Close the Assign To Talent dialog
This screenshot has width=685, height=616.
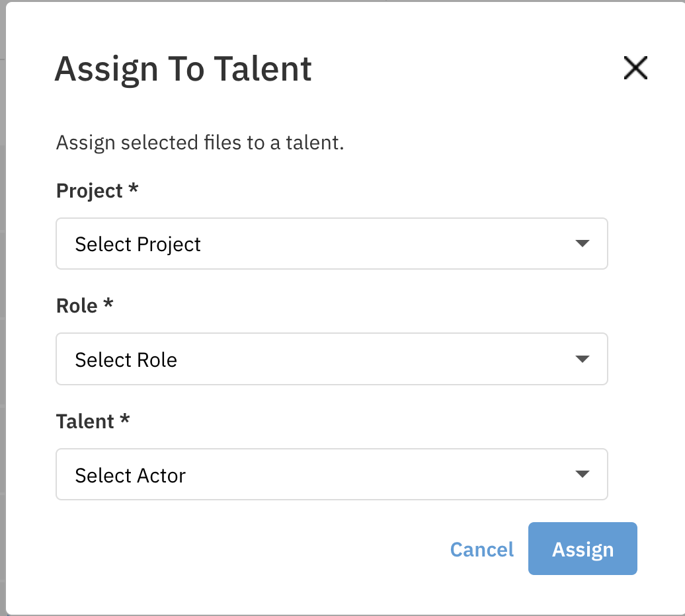tap(635, 67)
